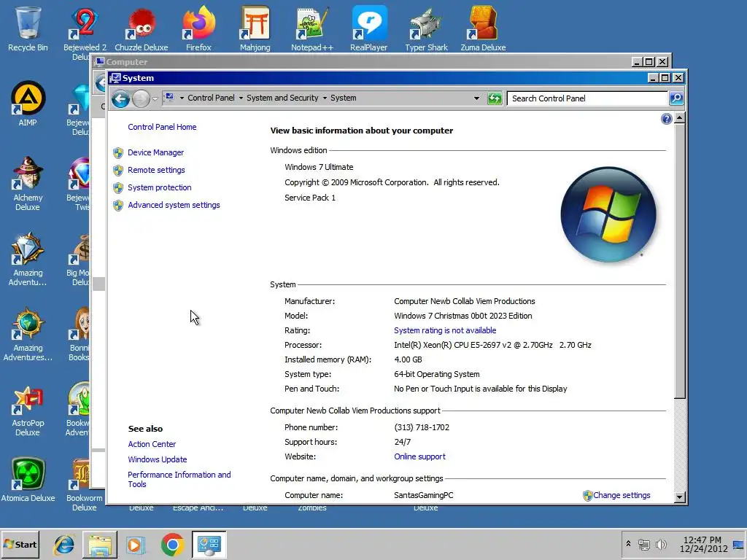Screen dimensions: 747x560
Task: Open the AIMP desktop shortcut
Action: pos(28,104)
